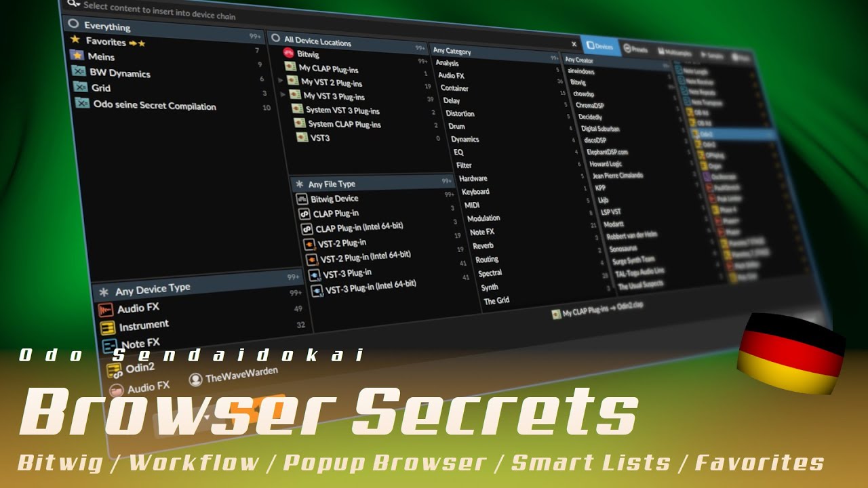Click the VST-3 Plug-in file type icon
Viewport: 868px width, 488px height.
tap(315, 275)
